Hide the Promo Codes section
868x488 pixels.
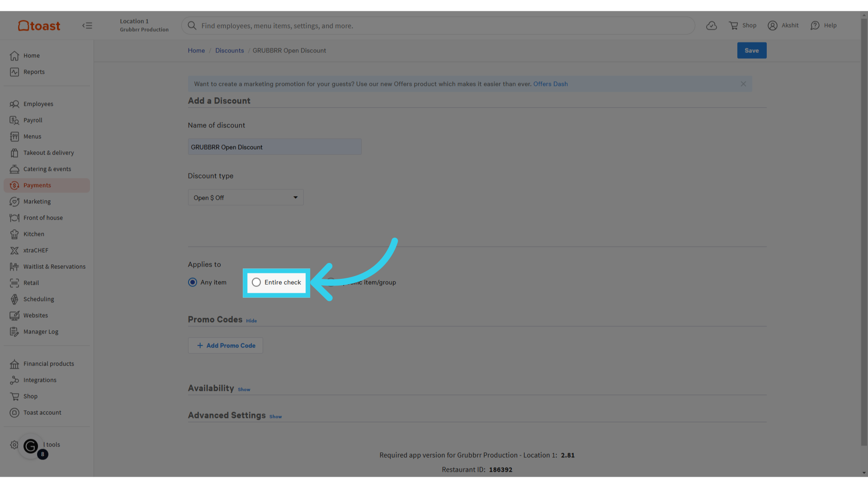coord(251,321)
